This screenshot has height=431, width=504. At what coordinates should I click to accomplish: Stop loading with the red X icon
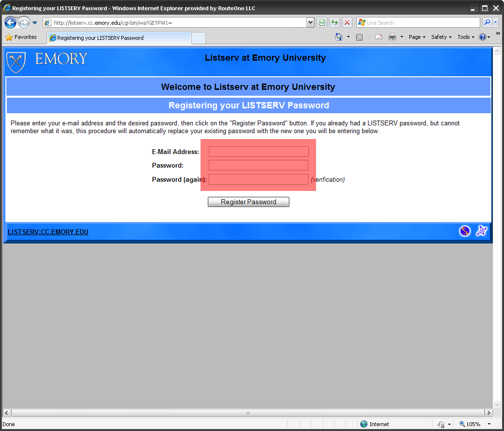(347, 22)
